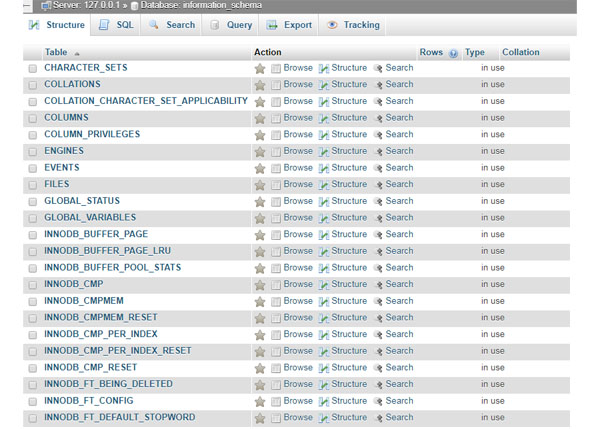Viewport: 600px width, 429px height.
Task: Check the CHARACTER_SETS table checkbox
Action: coord(33,69)
